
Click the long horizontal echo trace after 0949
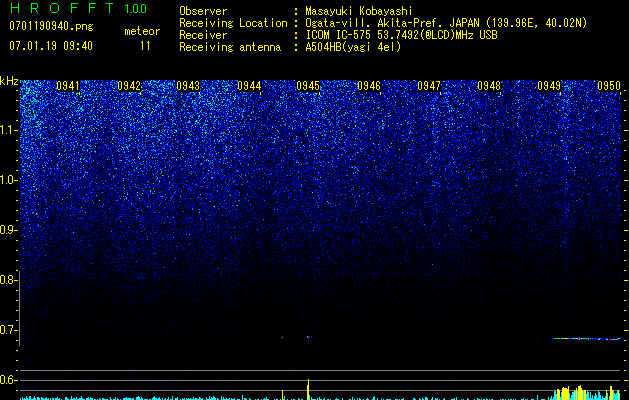pyautogui.click(x=585, y=339)
